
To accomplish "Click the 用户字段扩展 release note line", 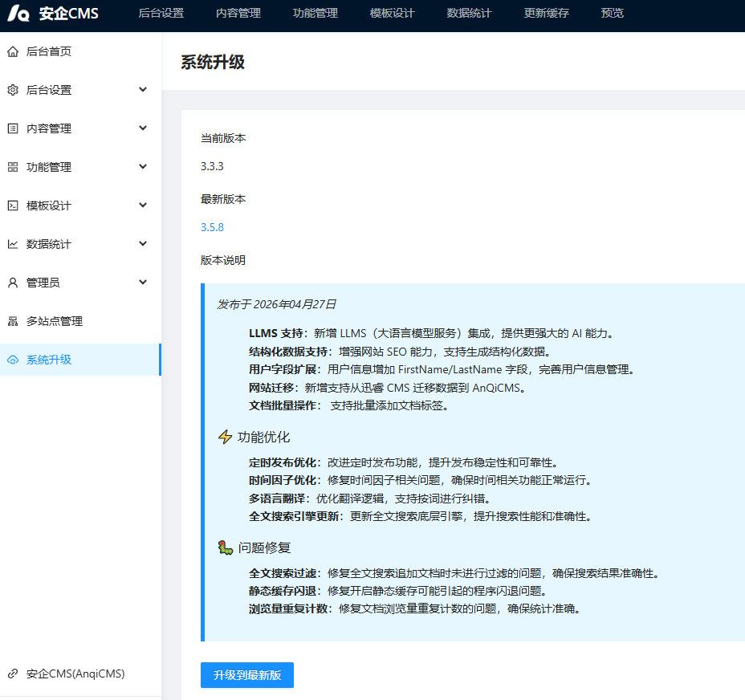I will pyautogui.click(x=442, y=369).
